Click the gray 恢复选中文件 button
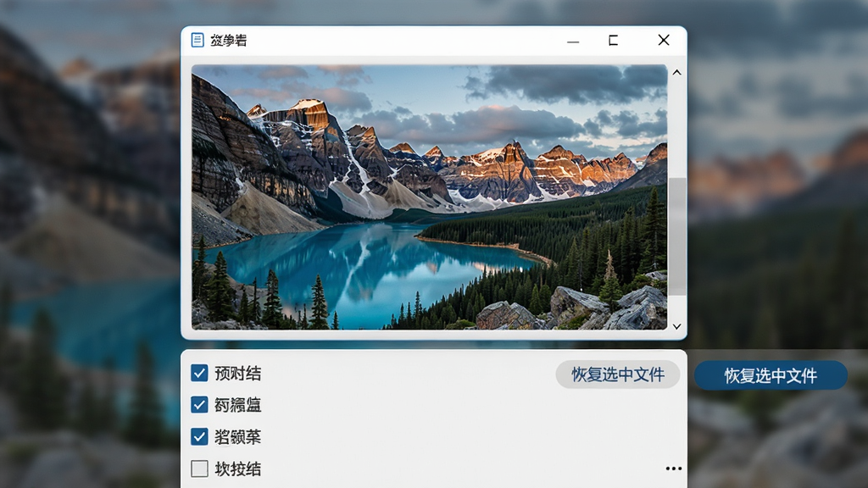868x488 pixels. (x=618, y=374)
